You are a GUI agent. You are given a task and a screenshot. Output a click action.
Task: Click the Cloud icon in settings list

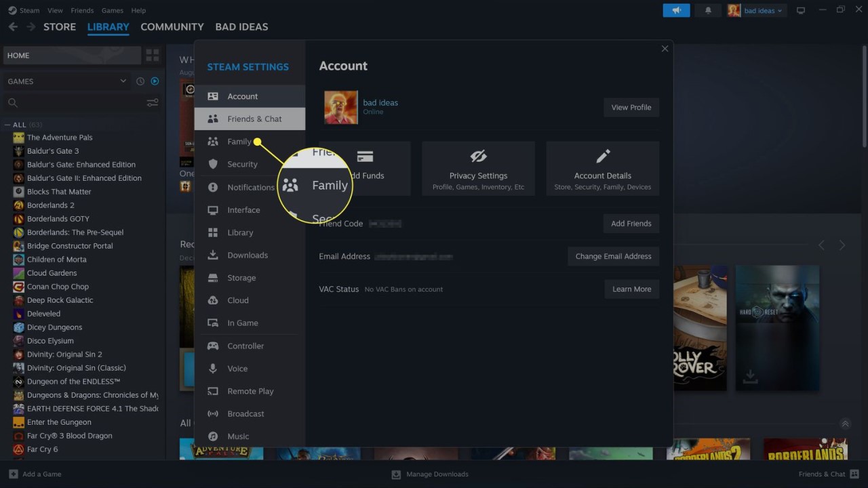(213, 300)
